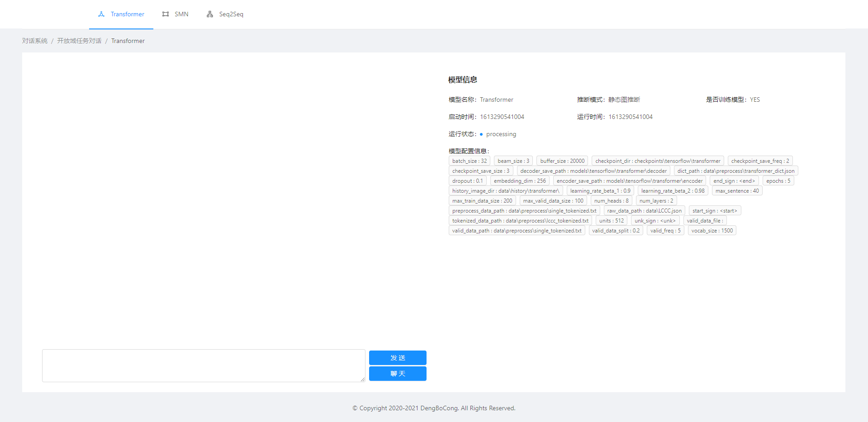The height and width of the screenshot is (422, 868).
Task: Click the 'max_train_data_size : 200' tag
Action: coord(482,201)
